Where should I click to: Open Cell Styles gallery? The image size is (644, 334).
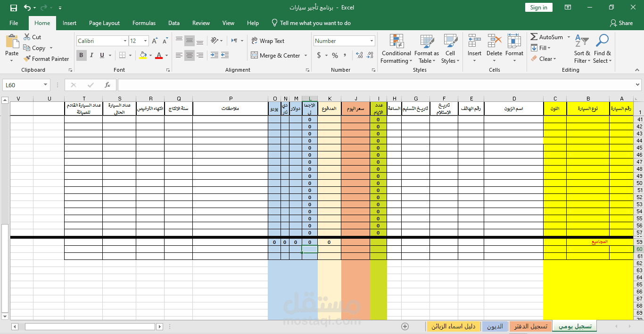point(450,49)
